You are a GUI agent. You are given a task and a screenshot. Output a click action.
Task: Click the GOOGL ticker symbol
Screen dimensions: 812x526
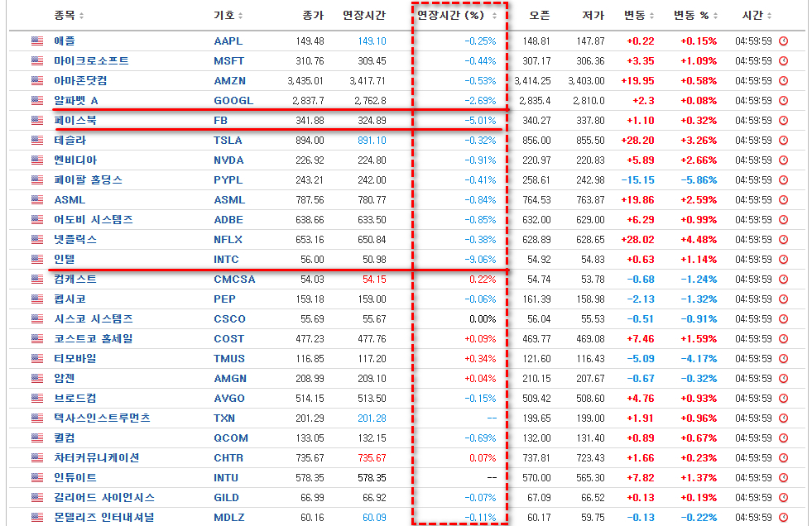[233, 101]
